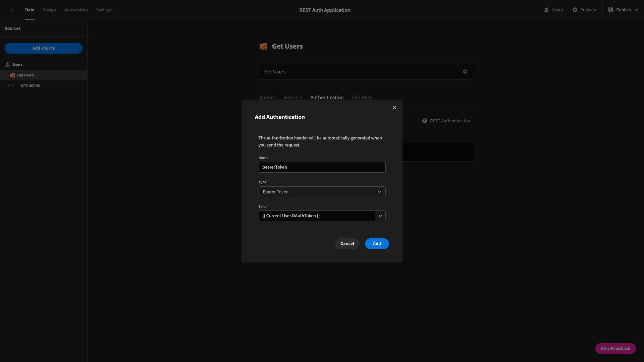The image size is (644, 362).
Task: Switch to the Queries tab
Action: pyautogui.click(x=267, y=98)
